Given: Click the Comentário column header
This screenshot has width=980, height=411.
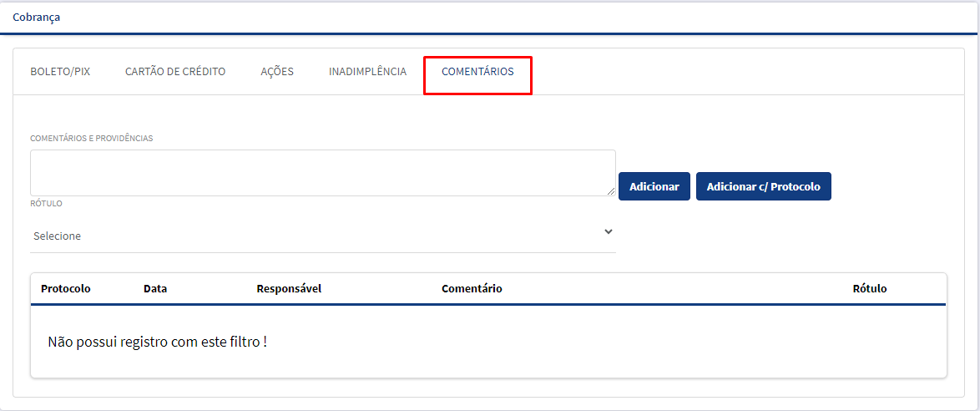Looking at the screenshot, I should coord(472,288).
